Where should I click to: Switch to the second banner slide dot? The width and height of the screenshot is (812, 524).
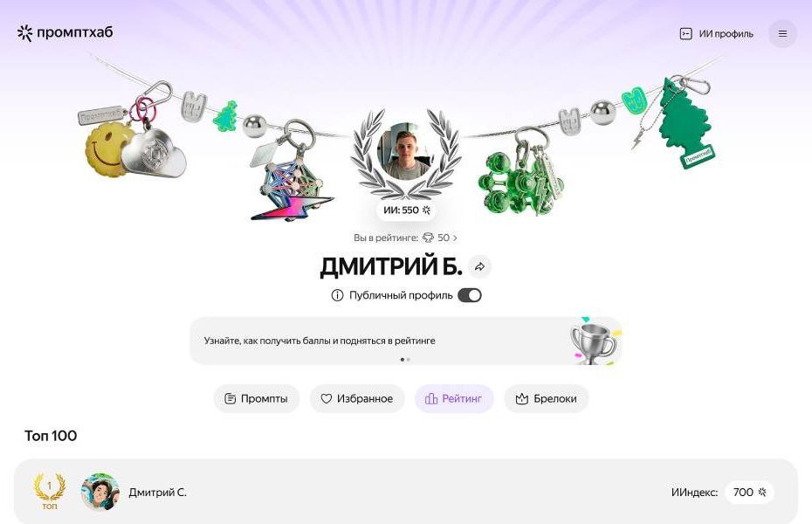[409, 359]
